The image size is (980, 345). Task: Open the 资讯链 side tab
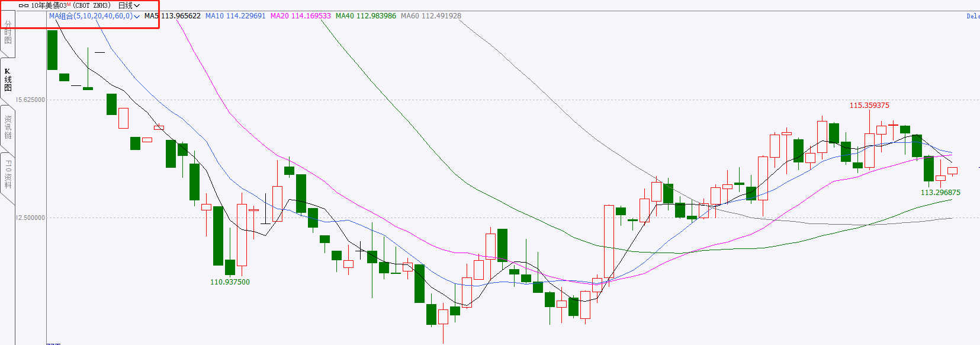(x=8, y=127)
